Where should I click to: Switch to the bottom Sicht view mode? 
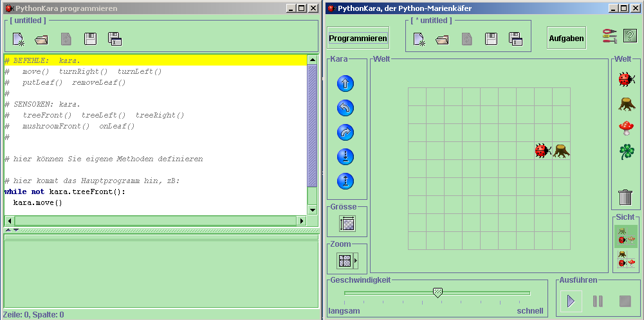(x=626, y=259)
